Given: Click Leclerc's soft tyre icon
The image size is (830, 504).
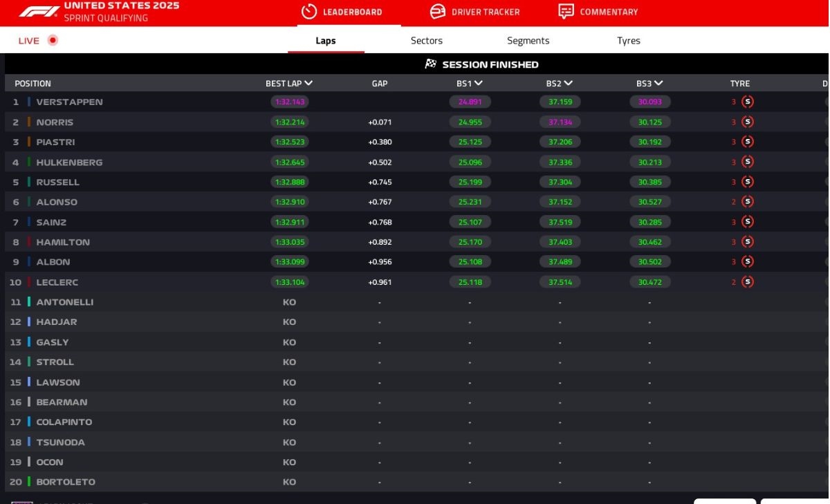Looking at the screenshot, I should click(x=747, y=282).
